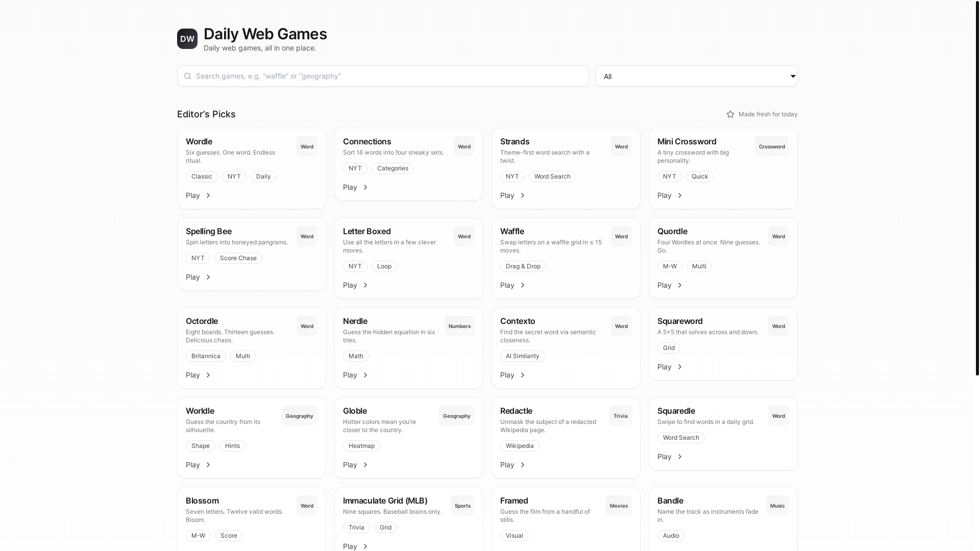Open the All category filter dropdown
980x551 pixels.
[x=696, y=76]
